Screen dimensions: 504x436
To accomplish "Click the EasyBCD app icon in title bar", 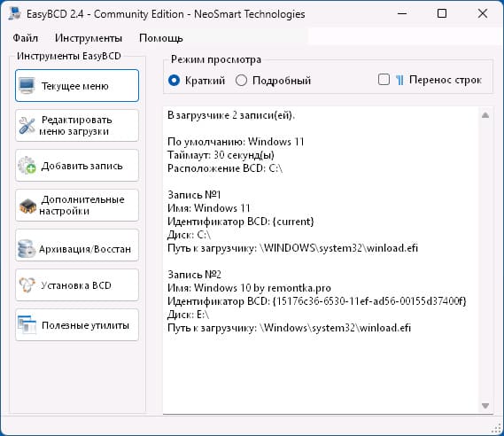I will (x=15, y=13).
